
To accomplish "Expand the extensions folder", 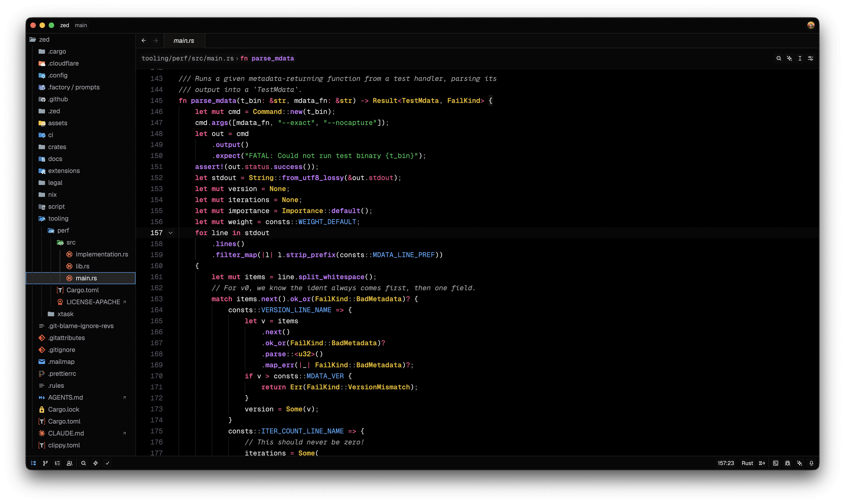I will 81,171.
